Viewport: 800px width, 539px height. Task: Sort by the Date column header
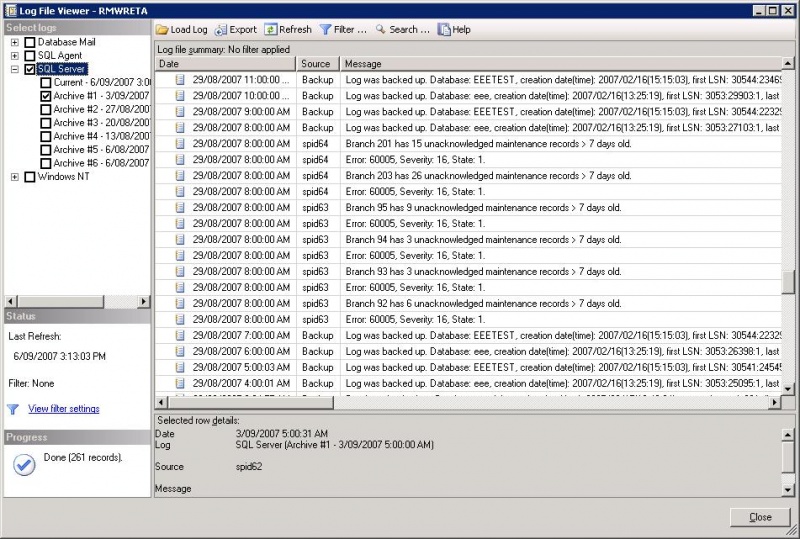(x=226, y=64)
